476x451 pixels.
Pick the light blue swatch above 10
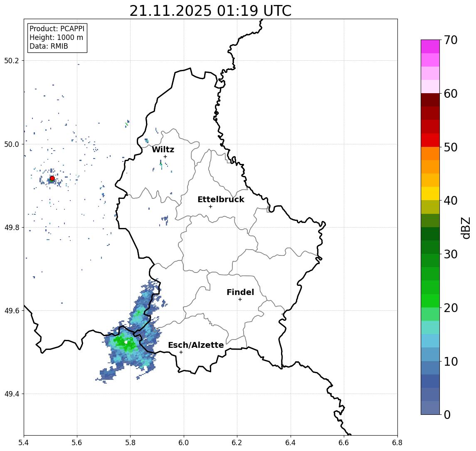click(x=430, y=354)
